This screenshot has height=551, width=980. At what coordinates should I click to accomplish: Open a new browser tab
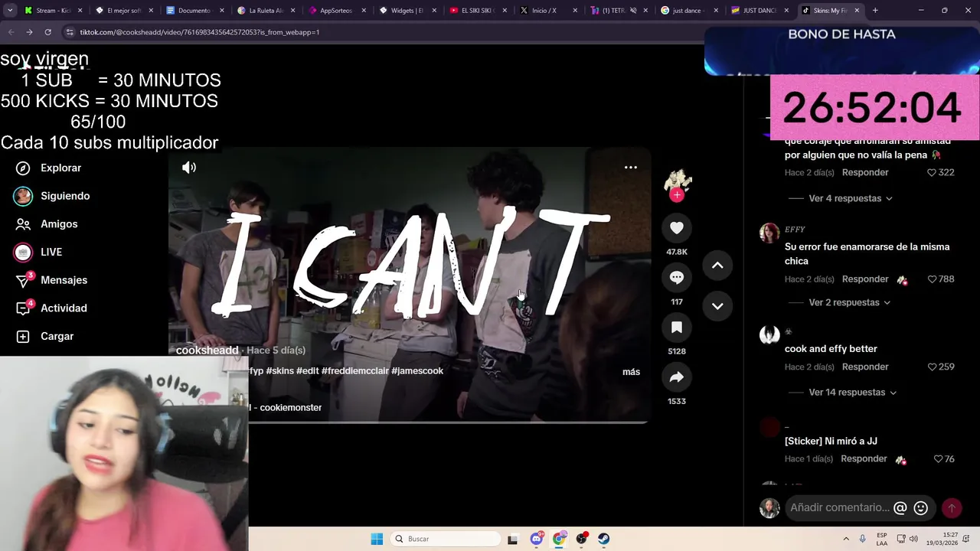[x=875, y=11]
